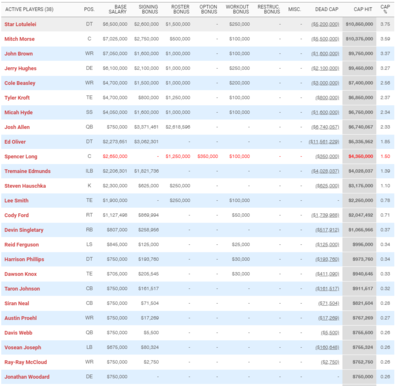Open Cole Beasley dead cap value
Screen dimensions: 400x386
click(x=325, y=83)
